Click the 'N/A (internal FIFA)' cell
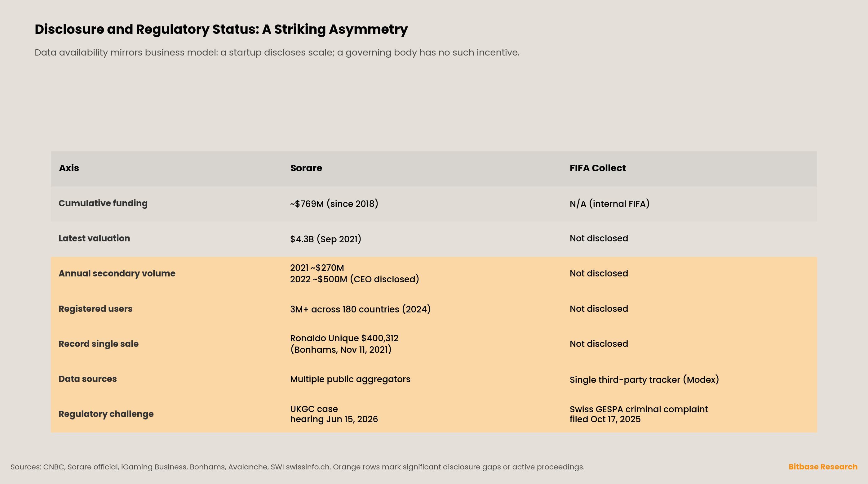868x484 pixels. (x=609, y=204)
